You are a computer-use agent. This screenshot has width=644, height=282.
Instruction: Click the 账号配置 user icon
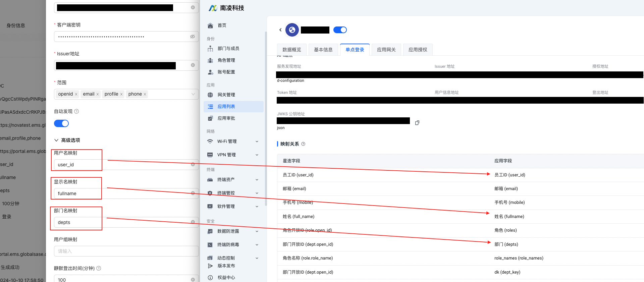[210, 72]
